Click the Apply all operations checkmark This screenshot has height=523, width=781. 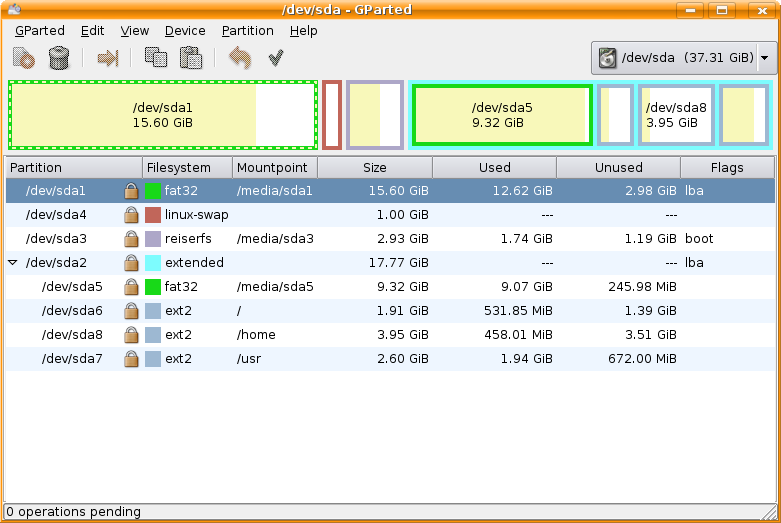276,58
